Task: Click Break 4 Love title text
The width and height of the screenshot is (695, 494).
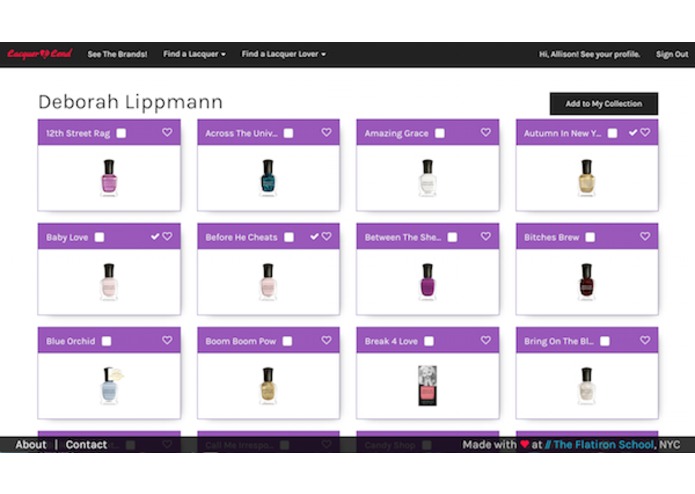Action: point(391,341)
